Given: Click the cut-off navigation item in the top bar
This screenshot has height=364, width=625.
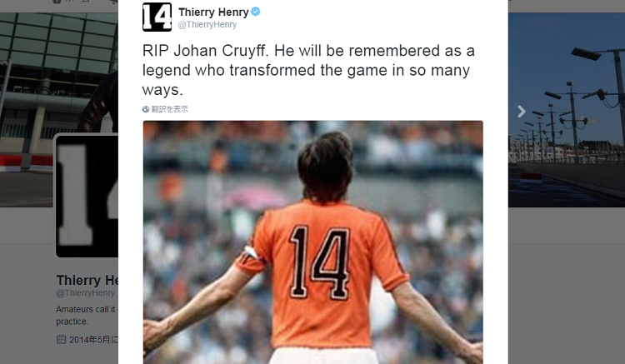Looking at the screenshot, I should pyautogui.click(x=72, y=2).
